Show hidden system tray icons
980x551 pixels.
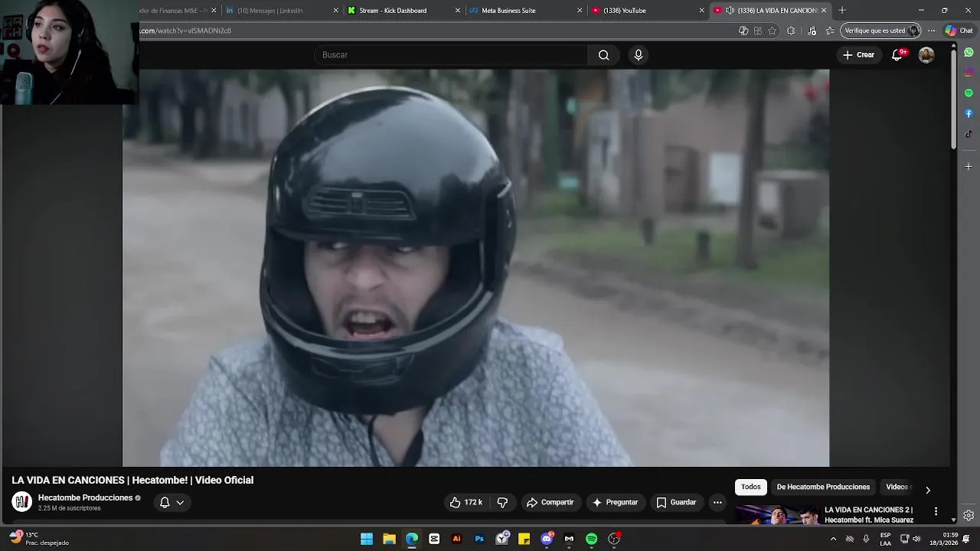tap(833, 539)
